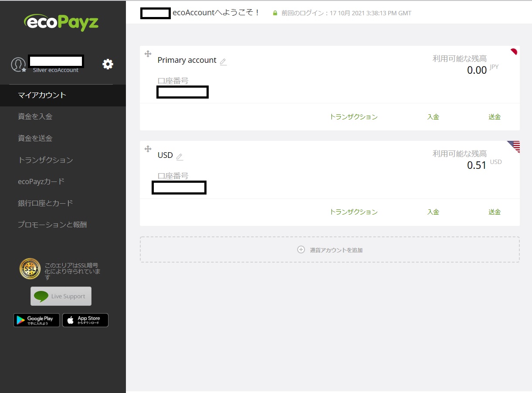Select マイアカウント in the sidebar
This screenshot has height=393, width=532.
pos(63,95)
